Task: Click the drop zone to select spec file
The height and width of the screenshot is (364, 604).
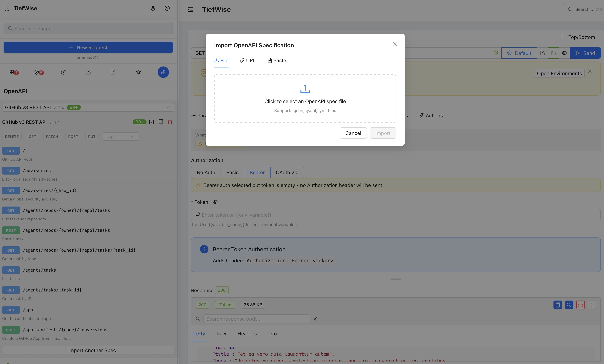Action: (x=305, y=98)
